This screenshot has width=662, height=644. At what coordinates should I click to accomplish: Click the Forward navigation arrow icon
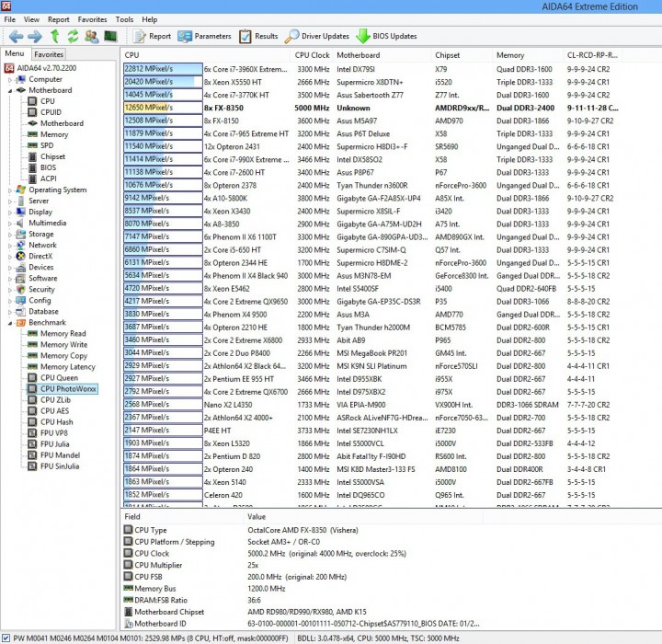coord(35,37)
